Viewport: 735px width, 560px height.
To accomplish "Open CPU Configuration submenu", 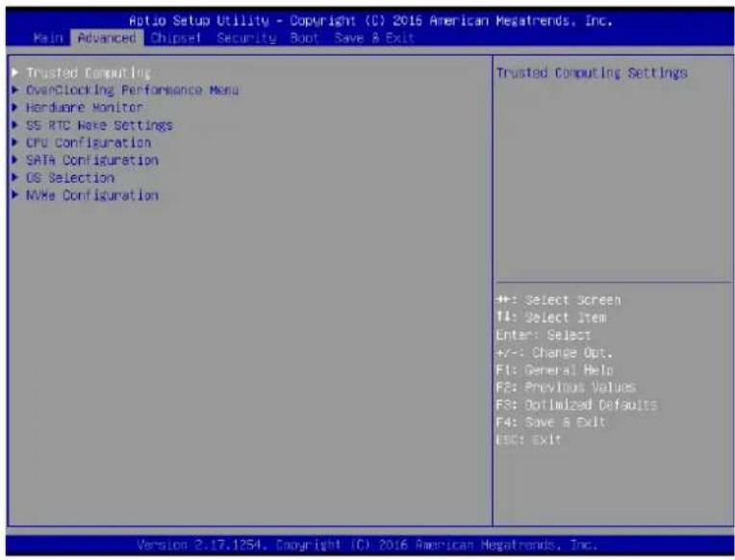I will click(89, 142).
